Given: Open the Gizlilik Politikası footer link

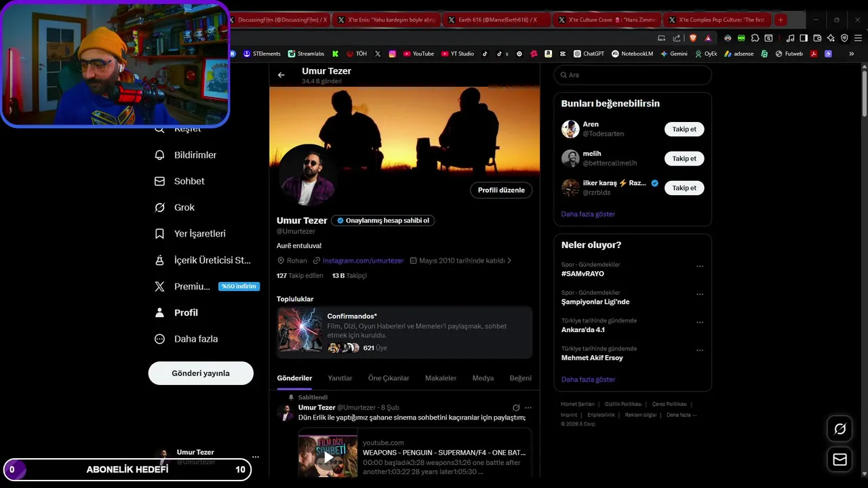Looking at the screenshot, I should pos(623,404).
